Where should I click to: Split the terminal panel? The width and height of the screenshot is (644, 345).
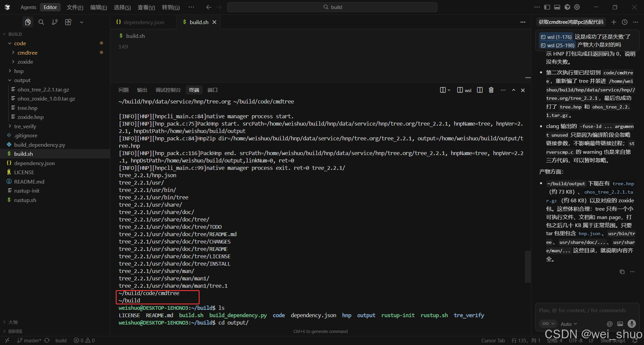(480, 90)
